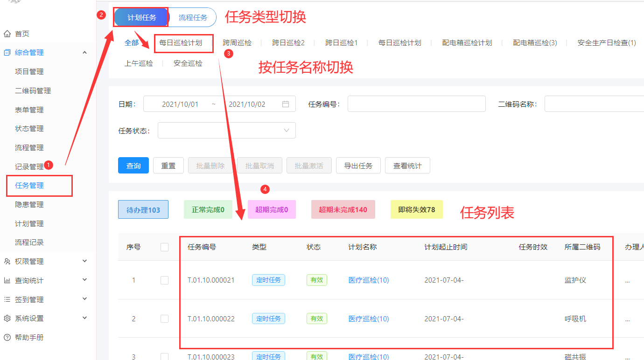Toggle the select-all checkbox in table header
This screenshot has height=360, width=644.
click(164, 247)
